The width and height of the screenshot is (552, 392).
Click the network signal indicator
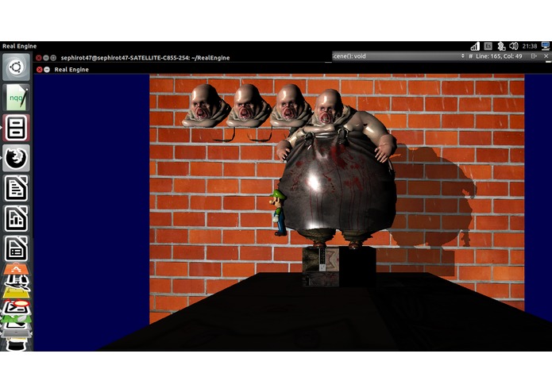[475, 46]
